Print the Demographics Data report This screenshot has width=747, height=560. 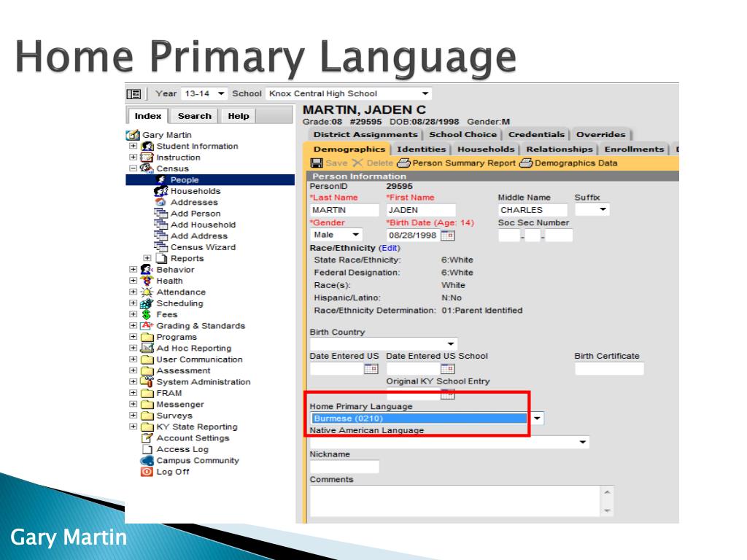click(568, 163)
